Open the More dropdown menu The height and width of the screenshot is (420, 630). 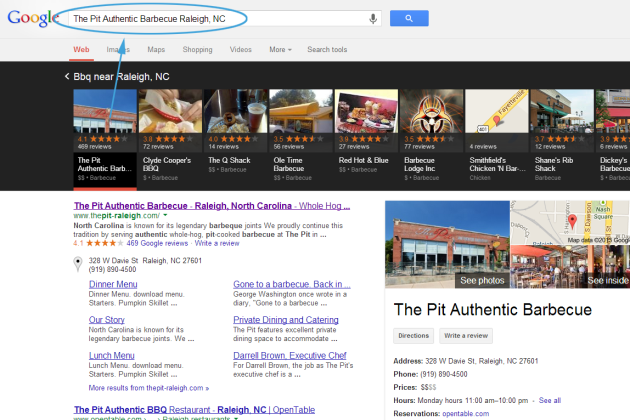tap(280, 49)
